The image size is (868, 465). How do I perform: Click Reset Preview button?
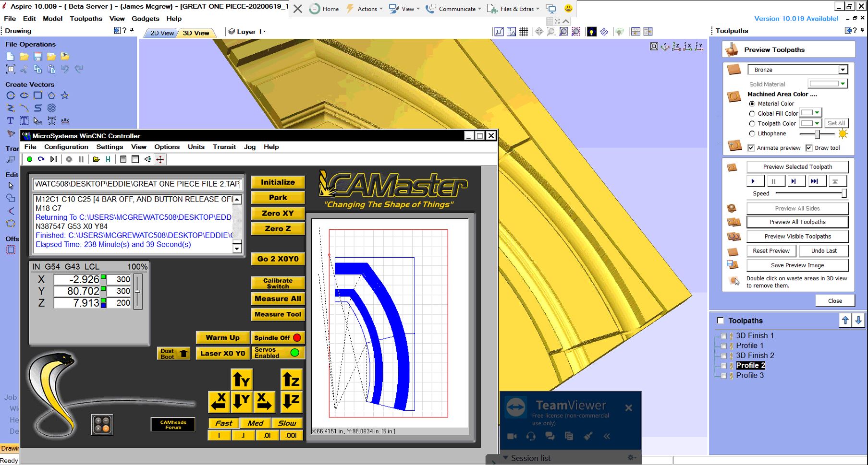tap(771, 251)
